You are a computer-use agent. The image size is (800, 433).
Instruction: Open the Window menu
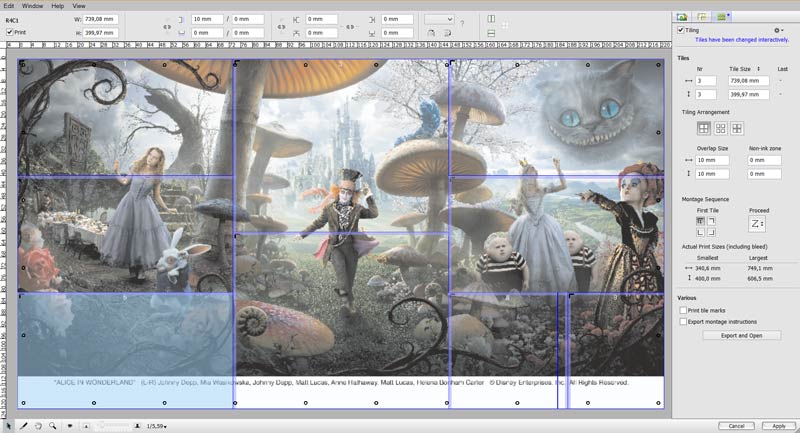click(x=33, y=6)
